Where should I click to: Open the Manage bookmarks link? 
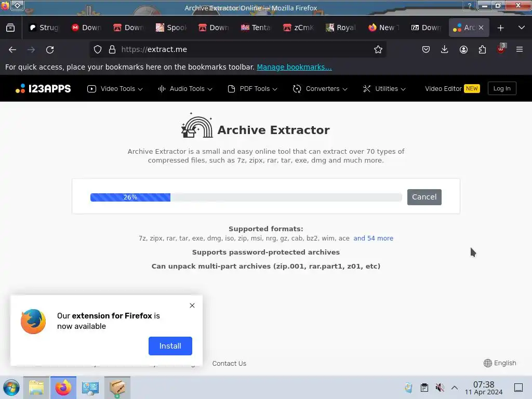294,67
